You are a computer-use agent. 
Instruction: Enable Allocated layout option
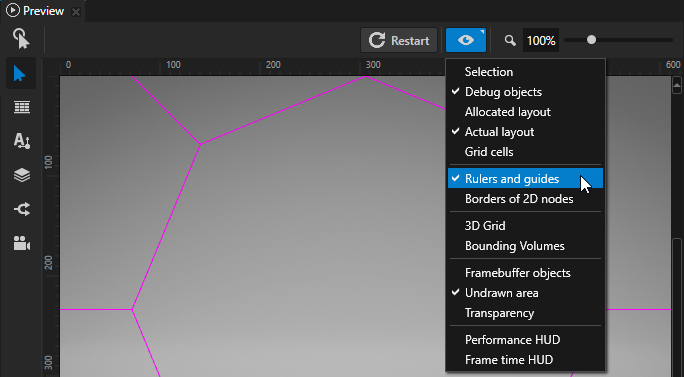(x=525, y=112)
